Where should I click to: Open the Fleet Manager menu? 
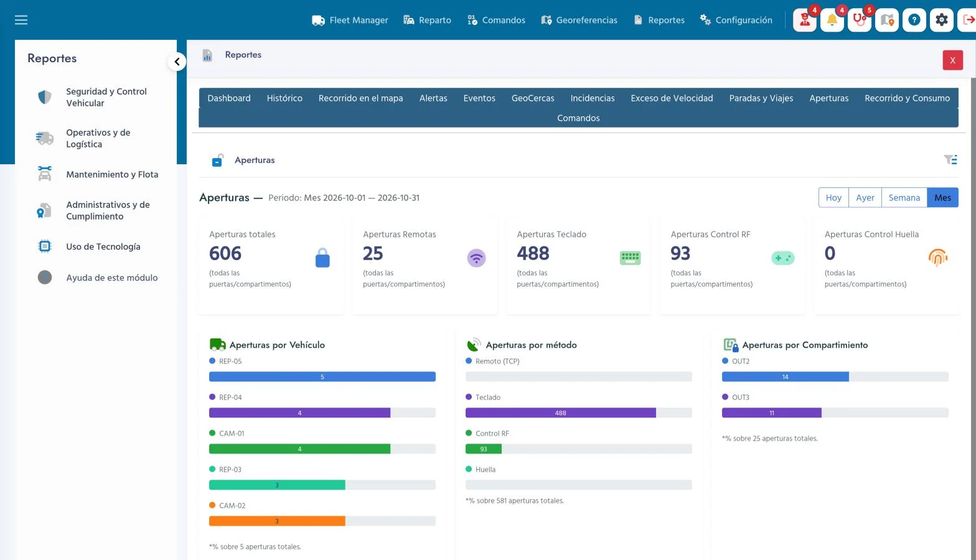(350, 20)
